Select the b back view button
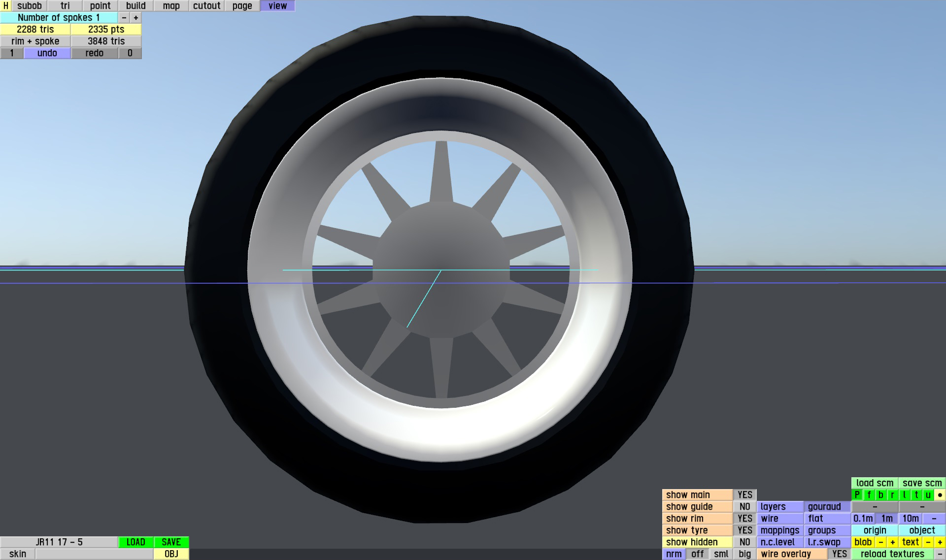The height and width of the screenshot is (560, 946). [880, 495]
